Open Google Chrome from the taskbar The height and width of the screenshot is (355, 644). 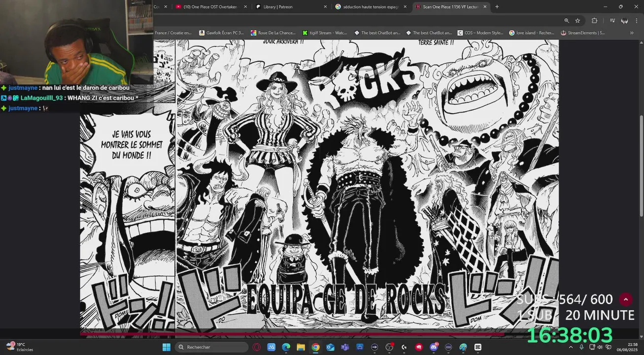(x=315, y=347)
